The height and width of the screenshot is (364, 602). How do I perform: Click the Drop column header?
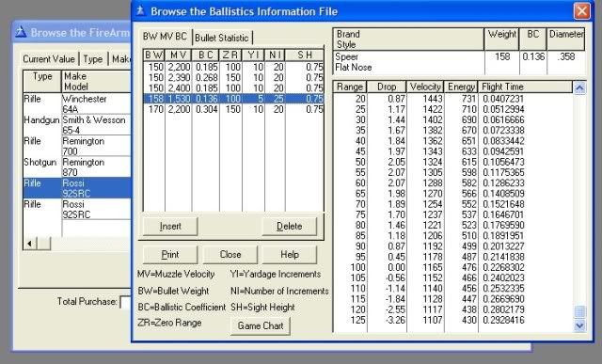pyautogui.click(x=387, y=87)
